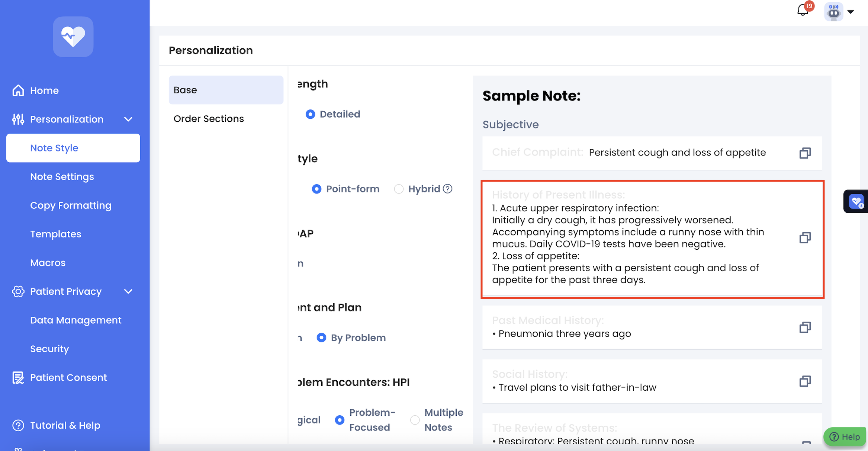The height and width of the screenshot is (451, 868).
Task: Copy the Social History section
Action: point(805,381)
